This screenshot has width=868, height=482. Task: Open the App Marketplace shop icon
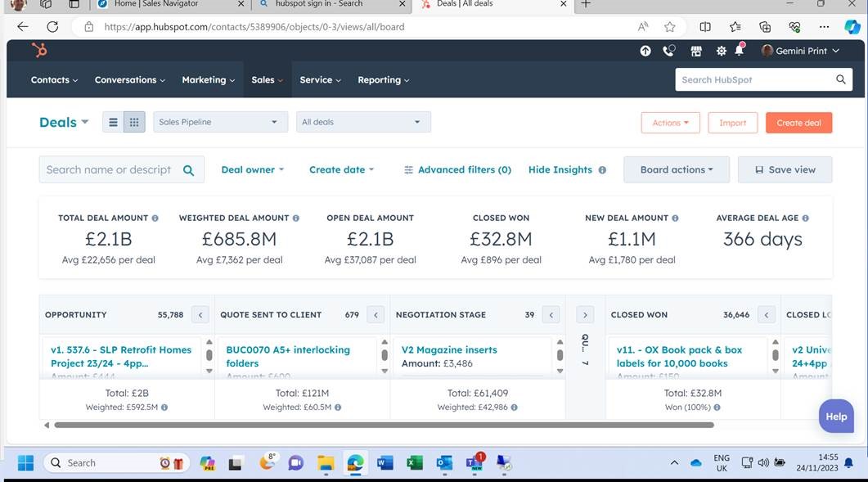tap(695, 51)
